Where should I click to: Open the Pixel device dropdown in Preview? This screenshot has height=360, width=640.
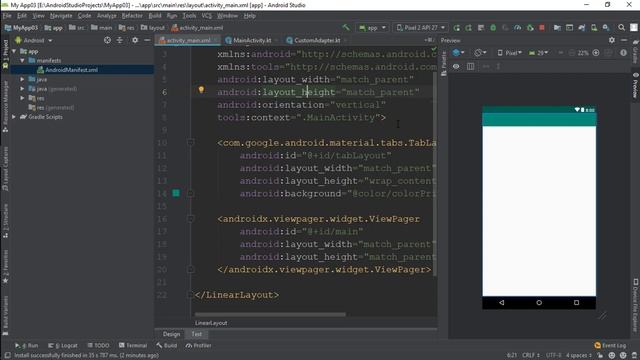[509, 53]
